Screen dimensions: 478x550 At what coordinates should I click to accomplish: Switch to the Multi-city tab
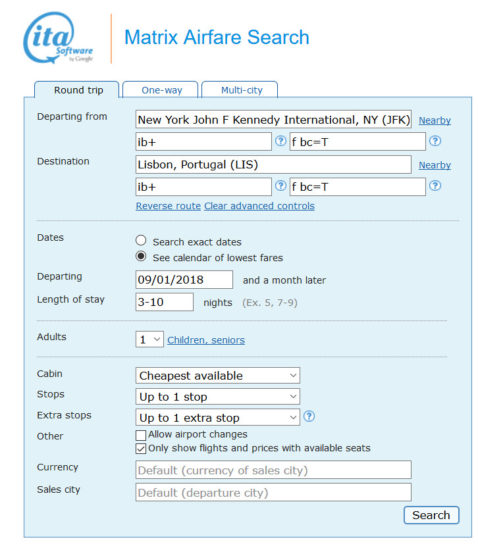click(x=241, y=90)
